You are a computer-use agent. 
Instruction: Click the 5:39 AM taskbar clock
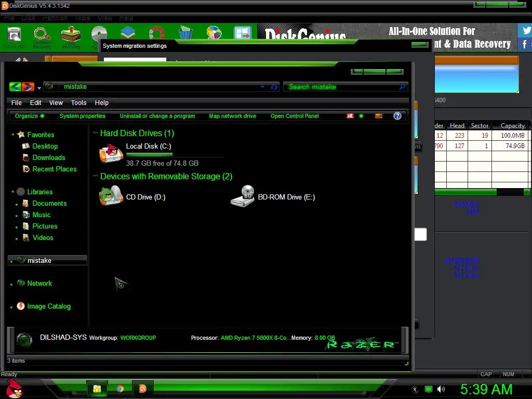(x=486, y=389)
